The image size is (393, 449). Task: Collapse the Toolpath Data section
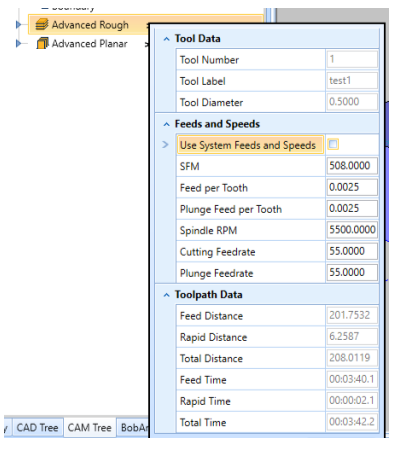click(x=166, y=295)
